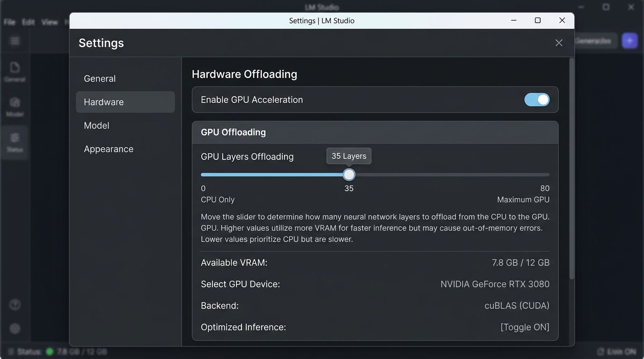Click the "Optimized Inference:" label
Screen dimensions: 644x359
243,327
